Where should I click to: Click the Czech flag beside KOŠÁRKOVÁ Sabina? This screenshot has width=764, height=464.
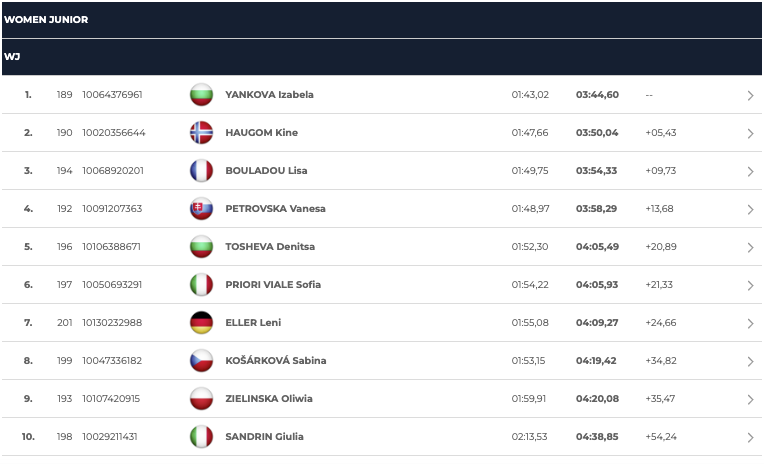pos(201,361)
